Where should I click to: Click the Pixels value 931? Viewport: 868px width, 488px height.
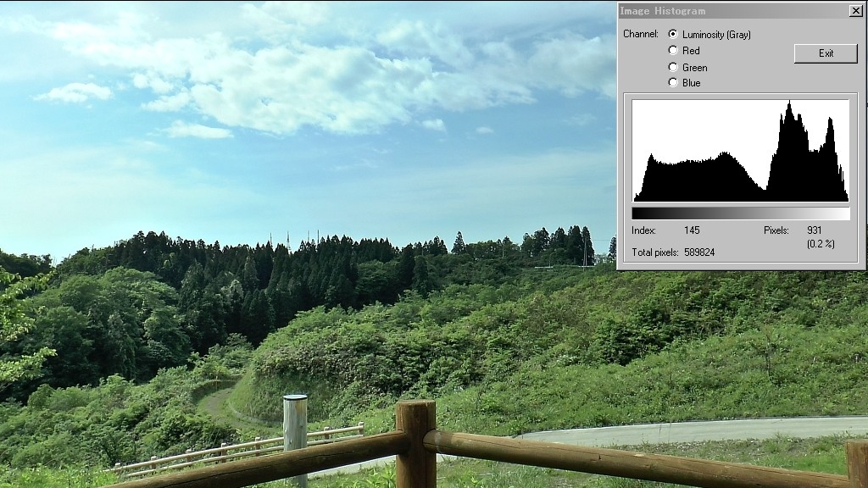click(815, 230)
